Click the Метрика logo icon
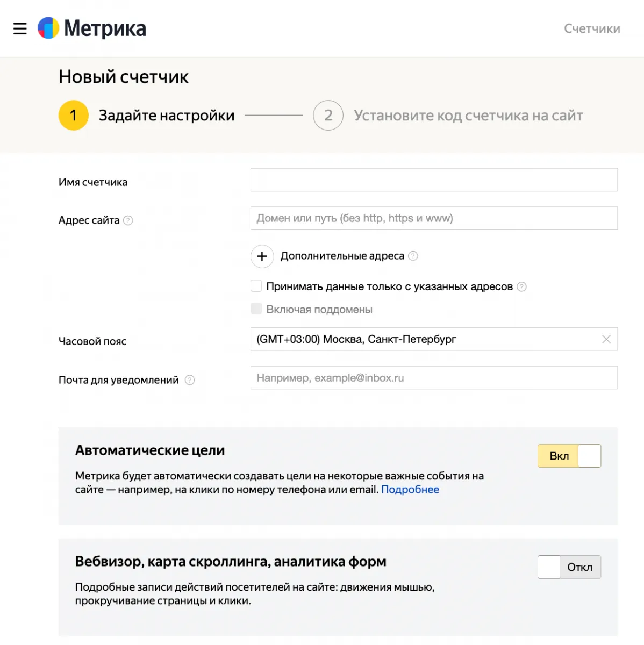This screenshot has height=645, width=644. (x=48, y=28)
